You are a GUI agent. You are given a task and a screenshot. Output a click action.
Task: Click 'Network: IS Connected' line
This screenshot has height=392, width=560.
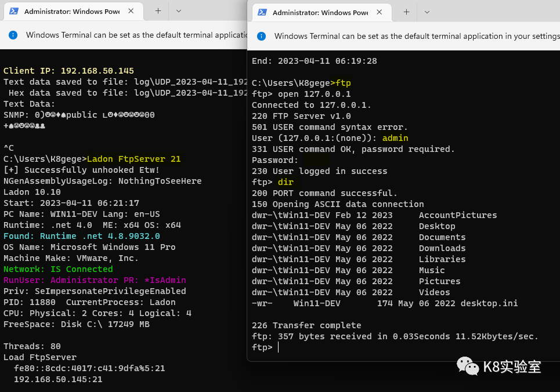(x=58, y=269)
